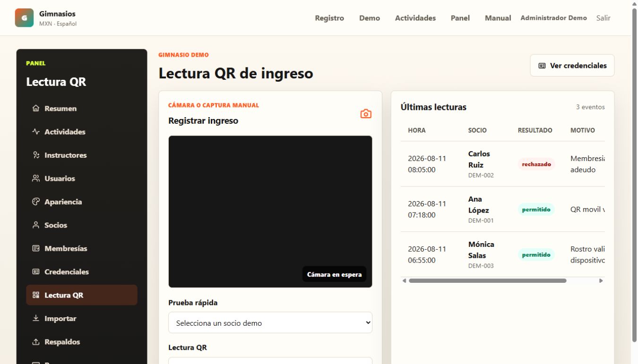This screenshot has height=364, width=638.
Task: Open Registro in the top navigation
Action: click(329, 18)
